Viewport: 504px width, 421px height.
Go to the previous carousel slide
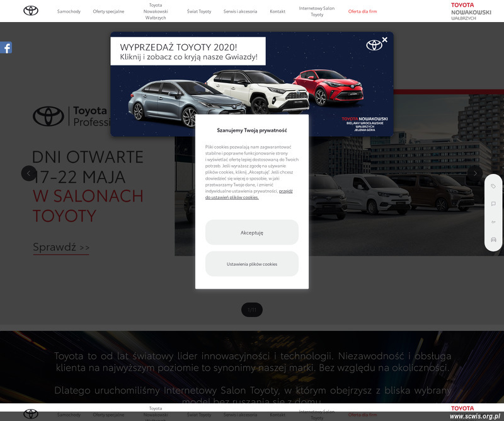pyautogui.click(x=28, y=173)
